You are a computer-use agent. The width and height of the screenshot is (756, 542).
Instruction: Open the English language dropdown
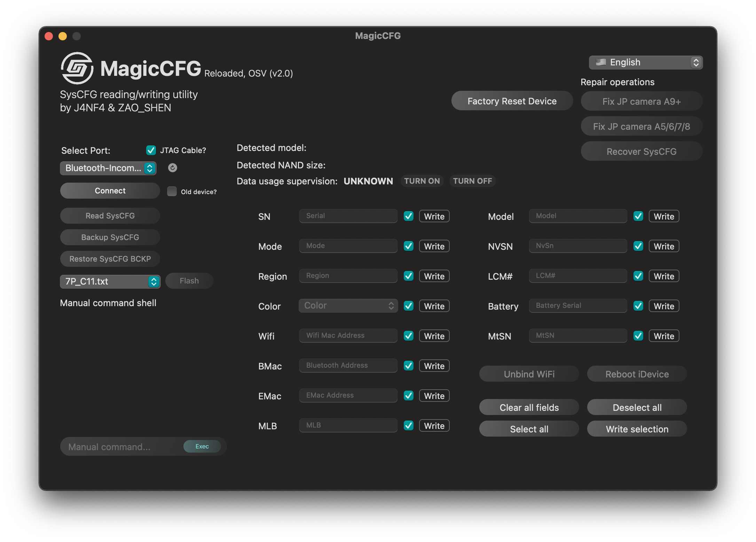pos(646,63)
